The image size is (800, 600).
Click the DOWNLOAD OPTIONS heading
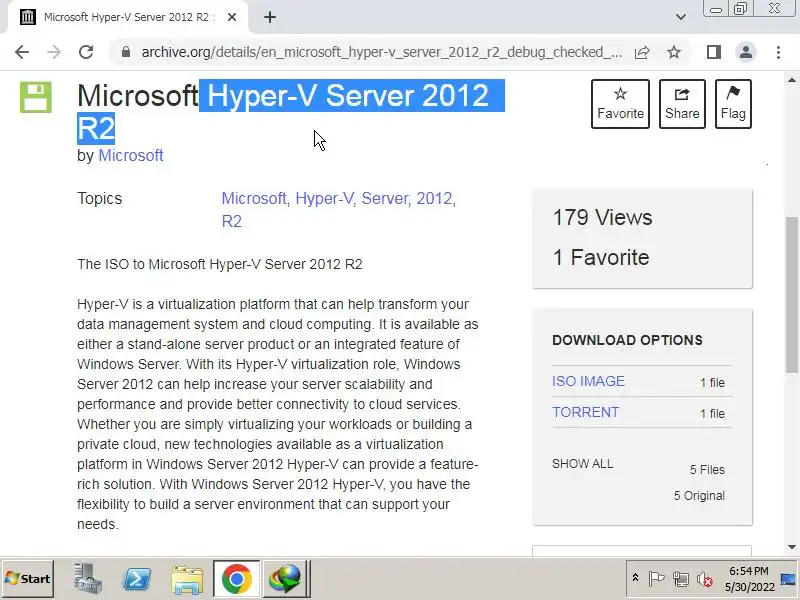[627, 340]
